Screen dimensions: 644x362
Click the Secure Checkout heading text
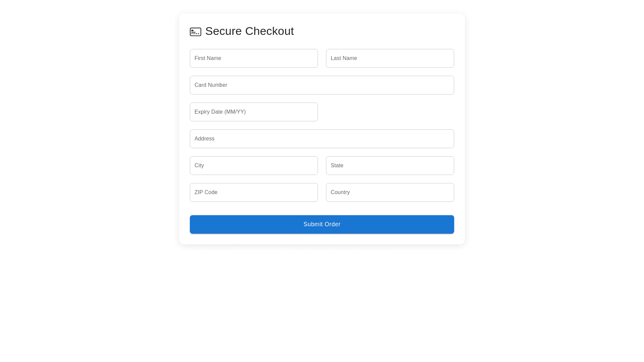[x=249, y=31]
